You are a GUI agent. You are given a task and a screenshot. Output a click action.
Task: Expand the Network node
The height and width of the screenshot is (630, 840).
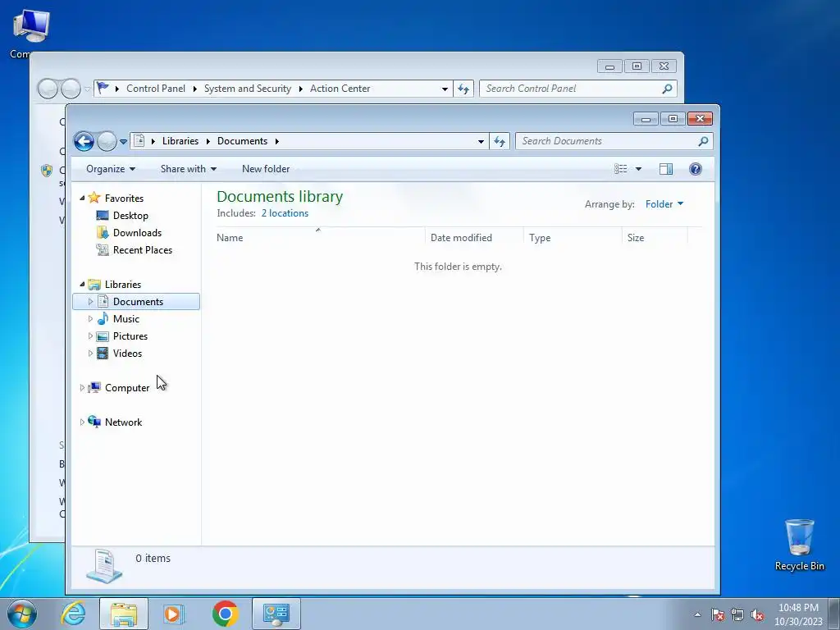82,422
